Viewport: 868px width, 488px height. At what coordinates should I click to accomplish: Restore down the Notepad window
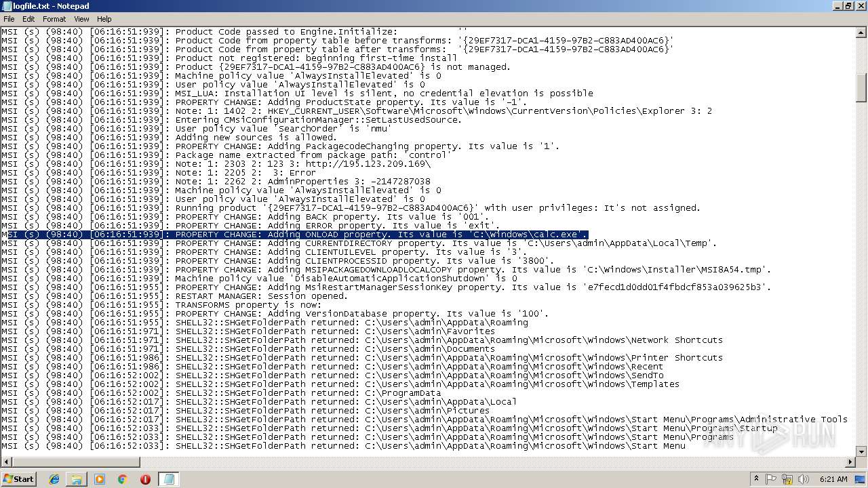(x=849, y=6)
